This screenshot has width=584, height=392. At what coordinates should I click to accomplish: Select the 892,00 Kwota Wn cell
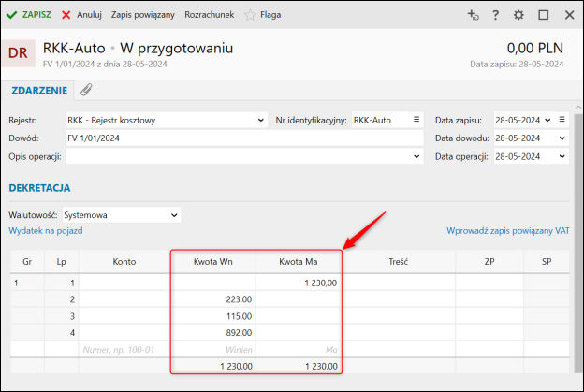213,333
